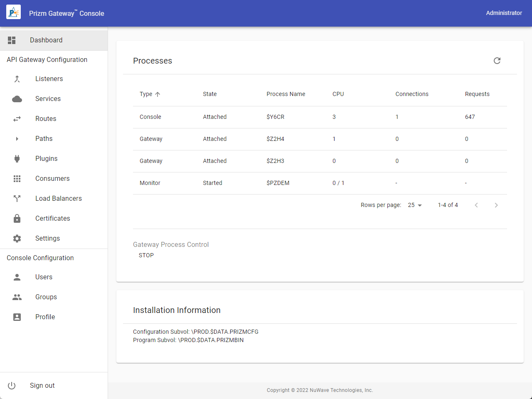Click the Listeners merge icon
Image resolution: width=532 pixels, height=399 pixels.
click(x=17, y=79)
